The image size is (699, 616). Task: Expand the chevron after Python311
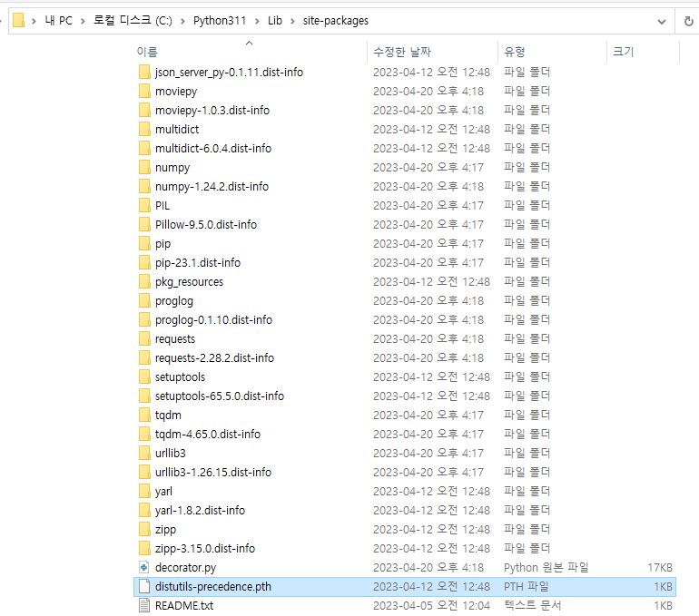coord(257,22)
